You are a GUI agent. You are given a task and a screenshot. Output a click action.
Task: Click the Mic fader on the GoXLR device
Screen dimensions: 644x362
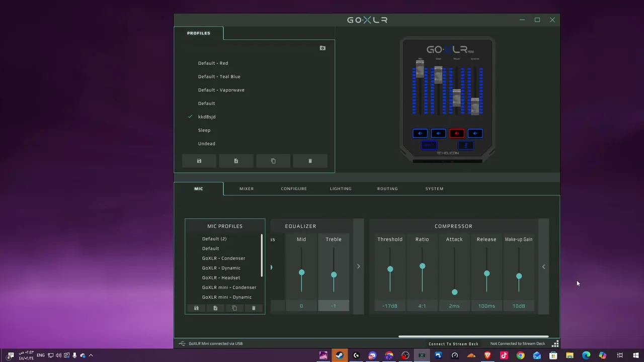[420, 68]
